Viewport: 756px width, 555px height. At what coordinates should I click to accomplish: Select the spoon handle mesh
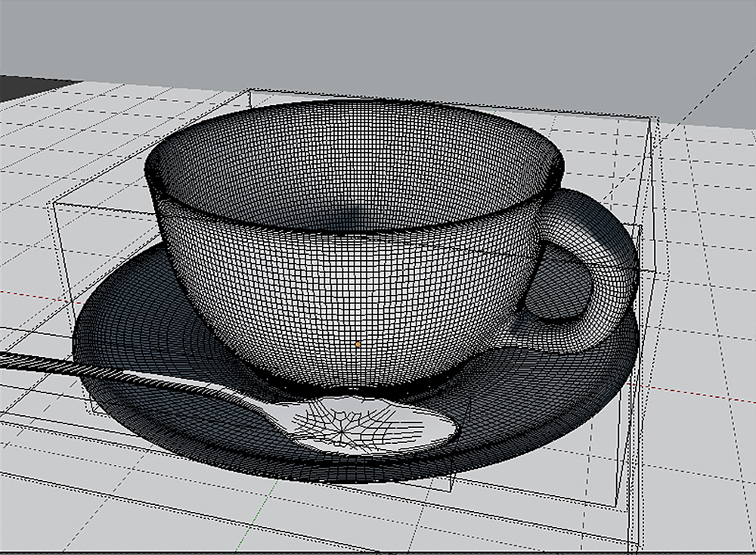[x=135, y=379]
